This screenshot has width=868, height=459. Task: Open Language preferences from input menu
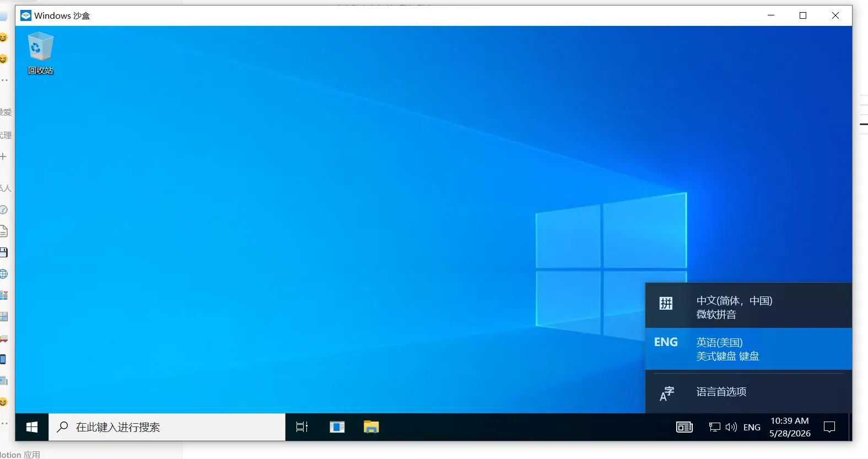point(748,392)
